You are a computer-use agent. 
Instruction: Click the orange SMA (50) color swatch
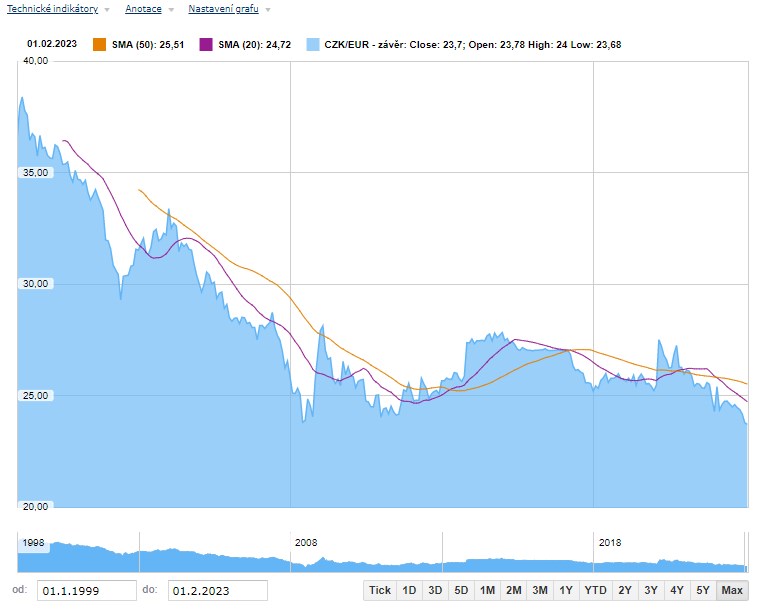pos(99,44)
